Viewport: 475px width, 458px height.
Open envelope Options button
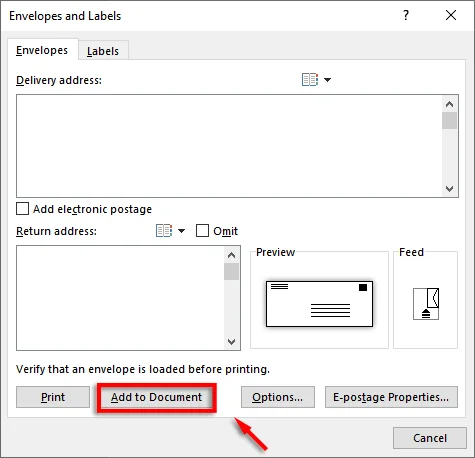[278, 397]
